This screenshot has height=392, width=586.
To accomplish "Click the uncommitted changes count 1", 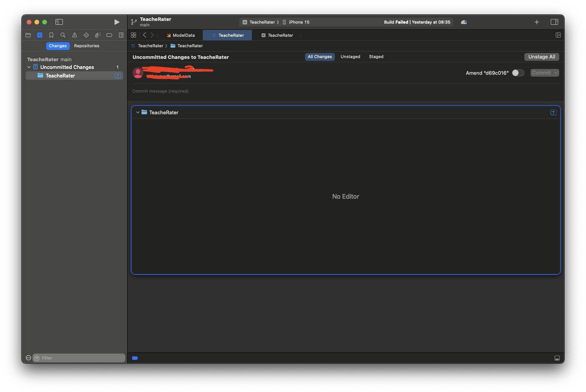I will click(x=117, y=67).
